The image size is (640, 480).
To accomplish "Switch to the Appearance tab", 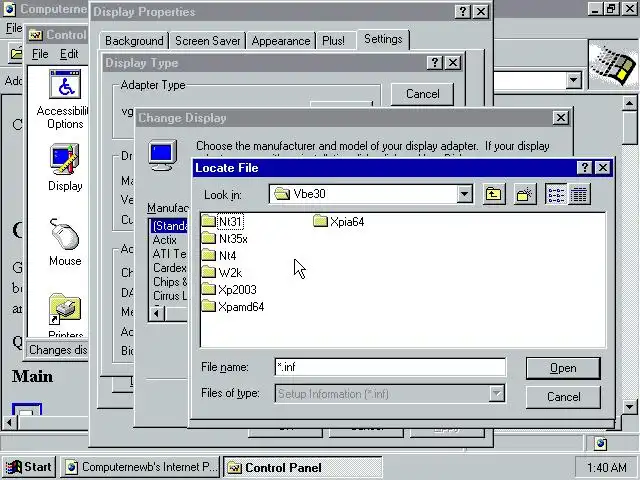I will pyautogui.click(x=281, y=41).
